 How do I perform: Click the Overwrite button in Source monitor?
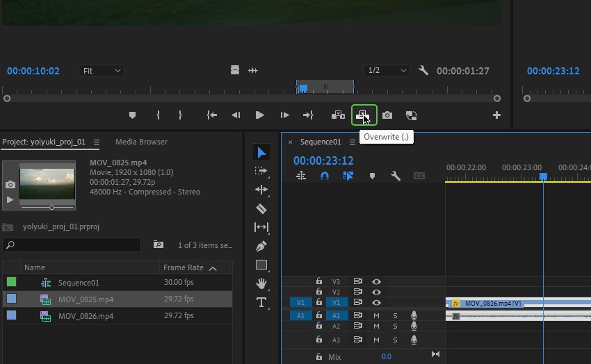pos(364,115)
